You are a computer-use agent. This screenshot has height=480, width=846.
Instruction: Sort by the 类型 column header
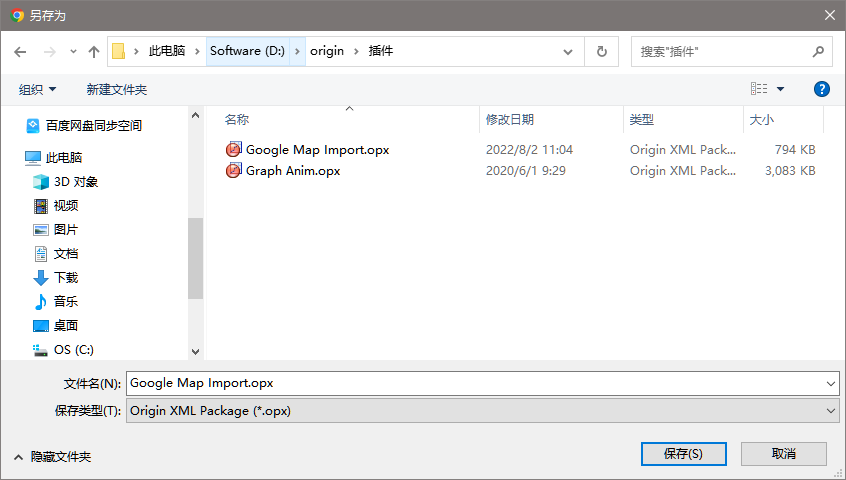click(x=642, y=120)
